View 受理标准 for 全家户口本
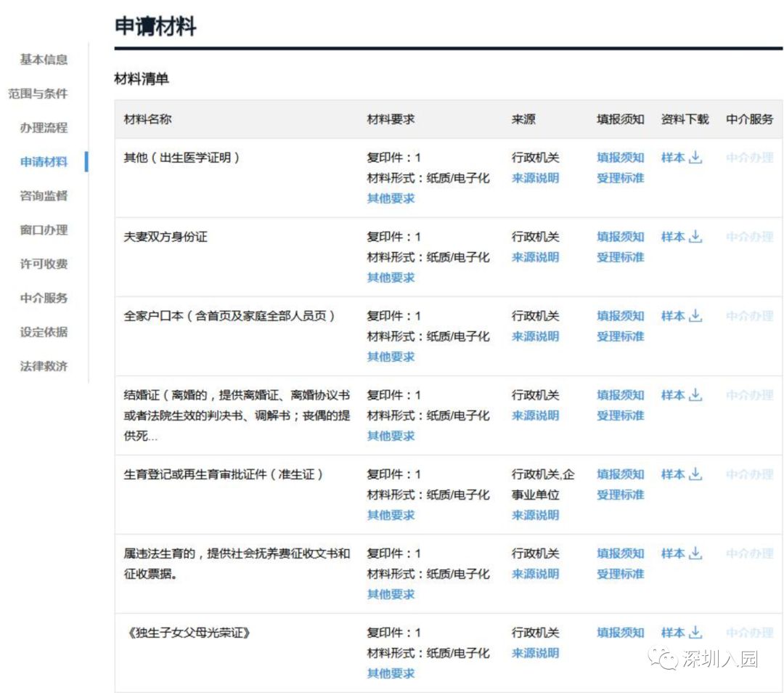Image resolution: width=784 pixels, height=693 pixels. (x=621, y=336)
